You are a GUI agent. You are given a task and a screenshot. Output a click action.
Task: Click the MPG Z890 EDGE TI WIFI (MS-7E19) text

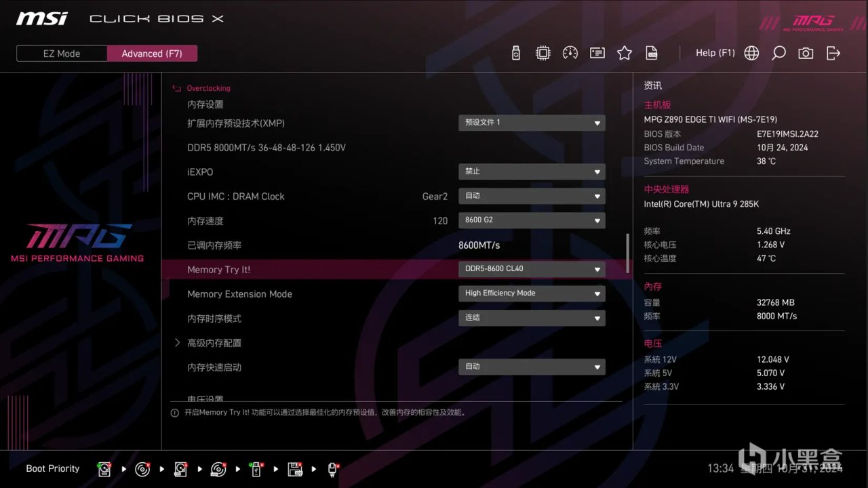(x=711, y=119)
